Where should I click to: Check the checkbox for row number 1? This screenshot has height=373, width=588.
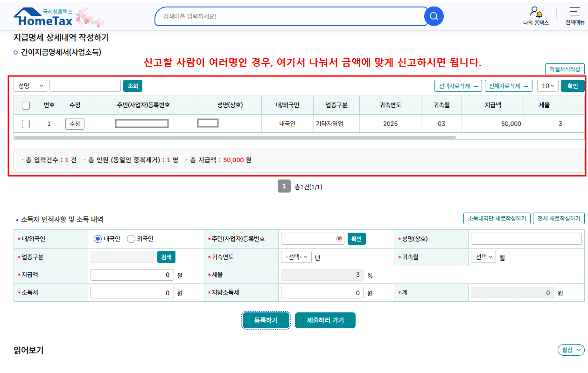click(26, 124)
